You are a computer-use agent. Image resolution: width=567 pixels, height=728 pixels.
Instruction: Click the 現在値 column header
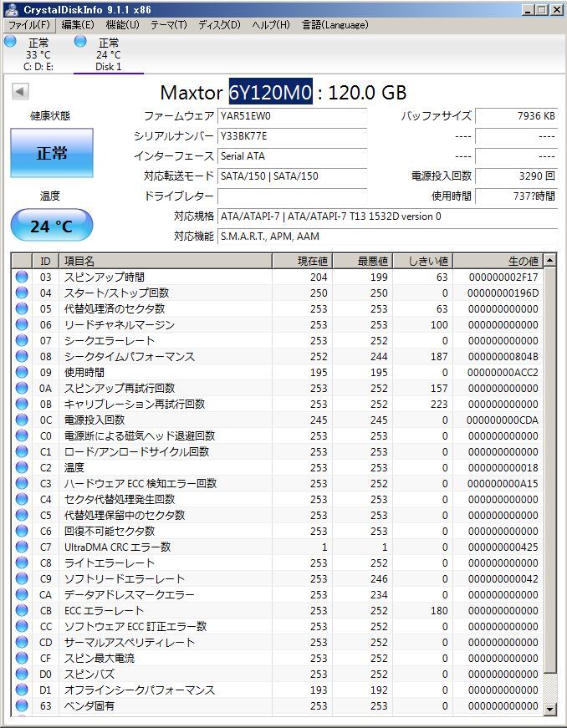pyautogui.click(x=302, y=261)
